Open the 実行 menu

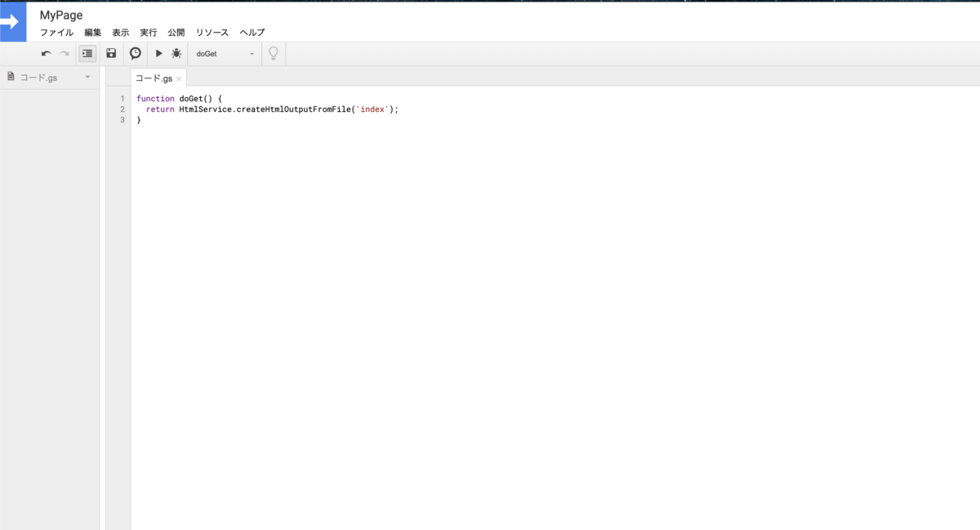tap(149, 33)
